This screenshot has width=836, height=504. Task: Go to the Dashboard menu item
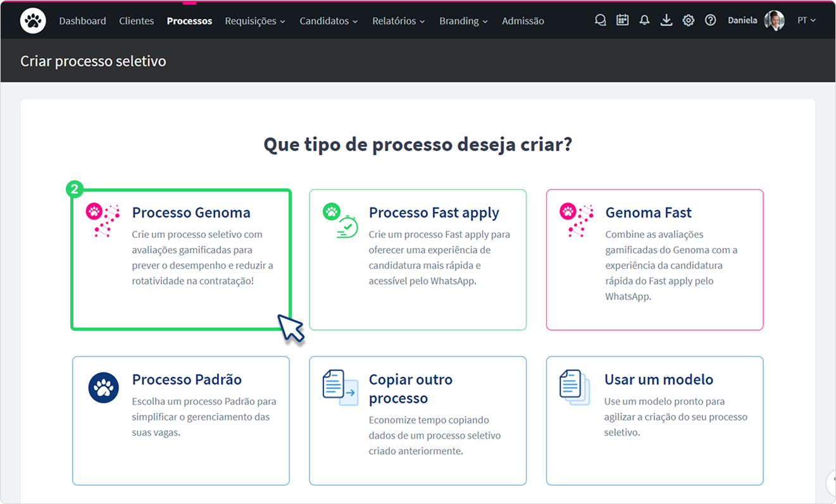(82, 21)
